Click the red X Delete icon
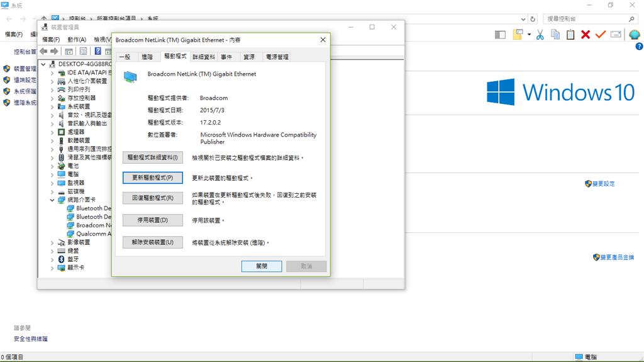 click(586, 35)
